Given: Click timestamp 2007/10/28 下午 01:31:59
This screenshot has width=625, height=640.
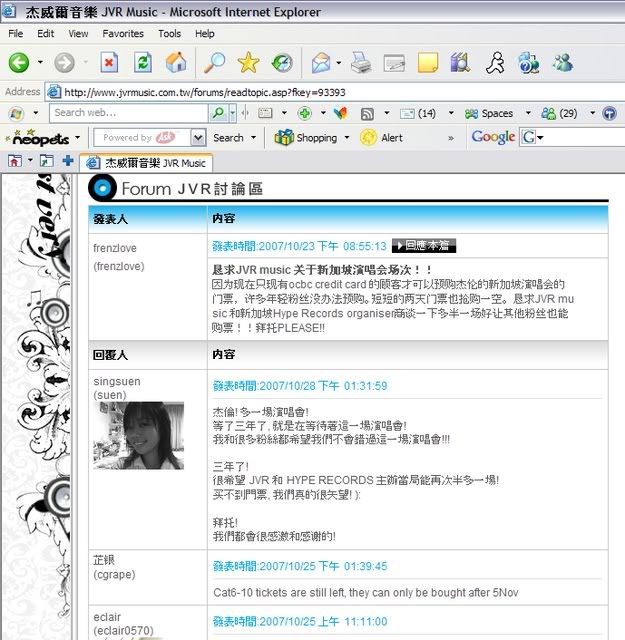Looking at the screenshot, I should pos(300,386).
